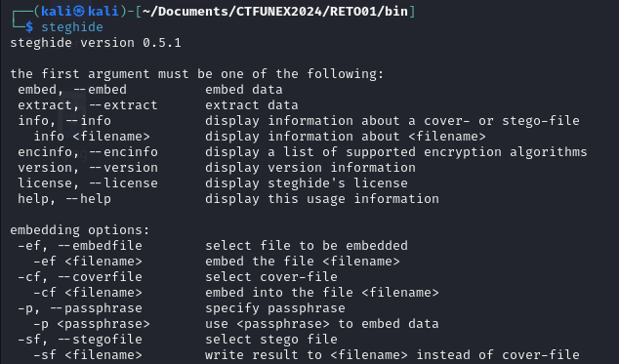Viewport: 619px width, 364px height.
Task: Click the path ~/Documents/CTFUNEX2024/RETO01/bin in prompt
Action: [274, 11]
